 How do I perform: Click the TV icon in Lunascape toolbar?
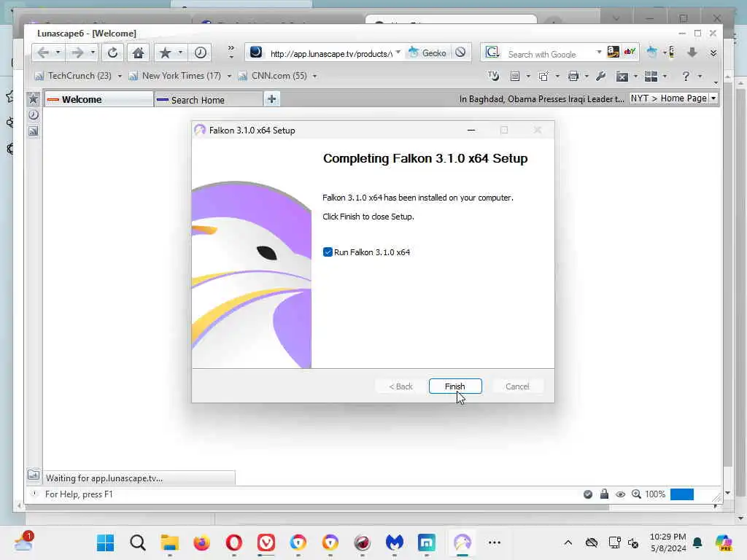494,76
